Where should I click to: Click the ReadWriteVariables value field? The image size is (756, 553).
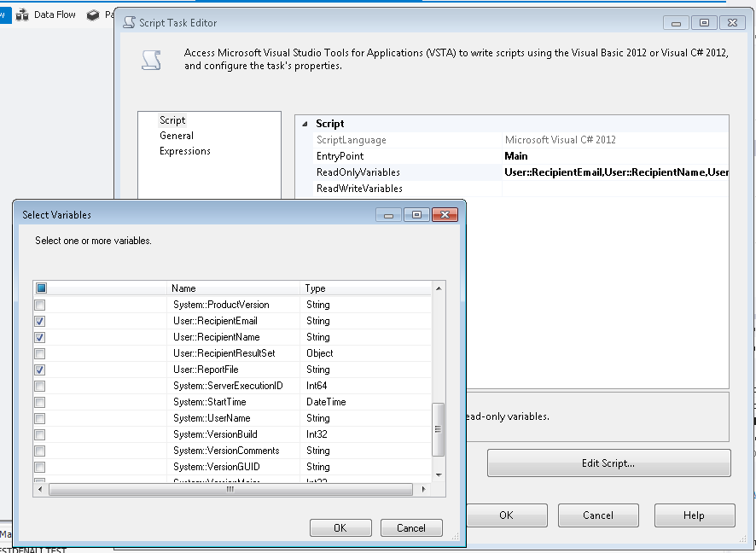(615, 189)
